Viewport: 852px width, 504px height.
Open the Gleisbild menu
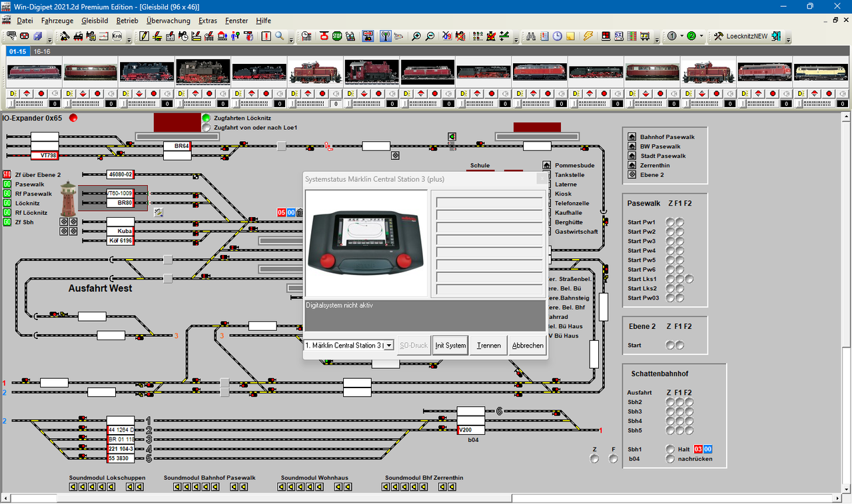pyautogui.click(x=95, y=21)
